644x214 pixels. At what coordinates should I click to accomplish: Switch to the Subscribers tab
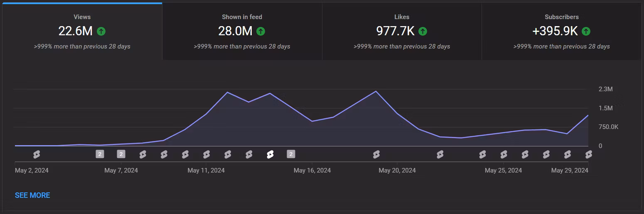pos(561,32)
